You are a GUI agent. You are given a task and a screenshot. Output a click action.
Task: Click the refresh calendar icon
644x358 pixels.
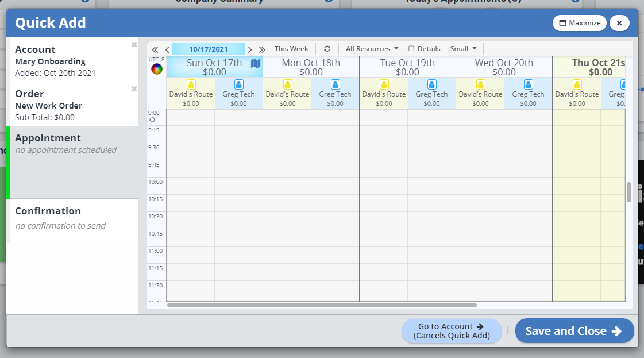click(x=327, y=49)
